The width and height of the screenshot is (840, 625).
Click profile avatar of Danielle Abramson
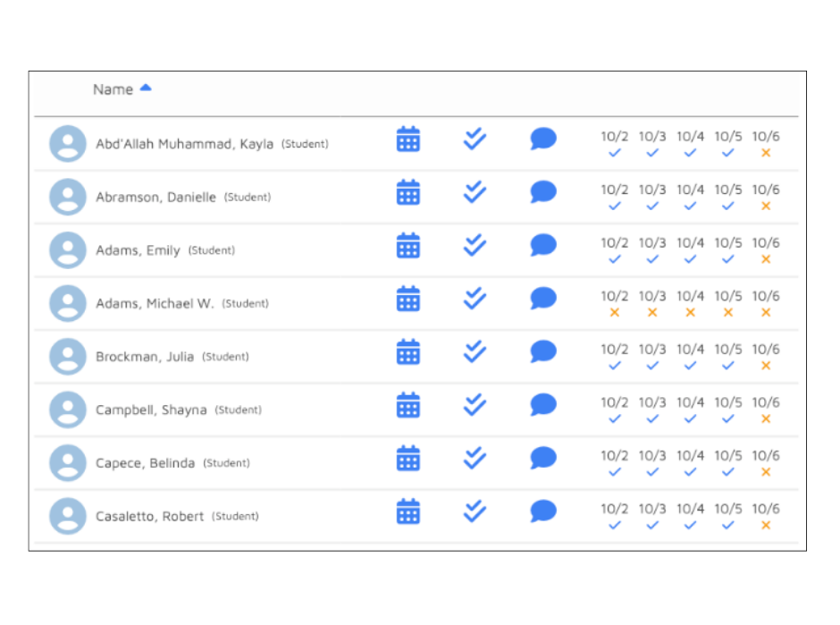click(x=68, y=197)
